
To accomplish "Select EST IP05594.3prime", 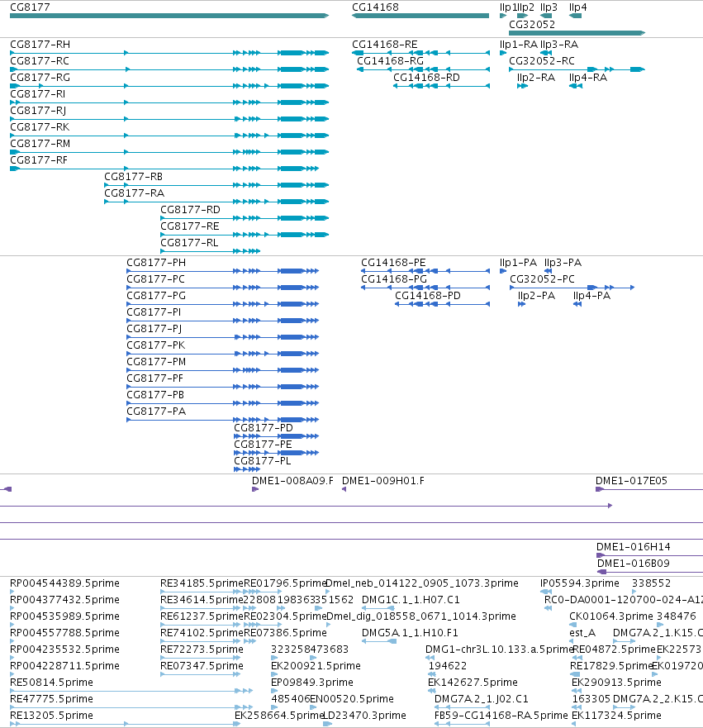I will 580,583.
